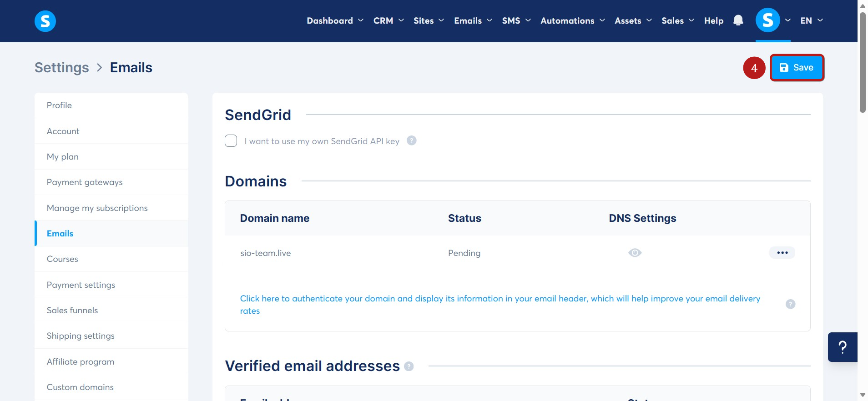This screenshot has height=401, width=868.
Task: Open three-dots menu for sio-team.live domain
Action: tap(782, 253)
